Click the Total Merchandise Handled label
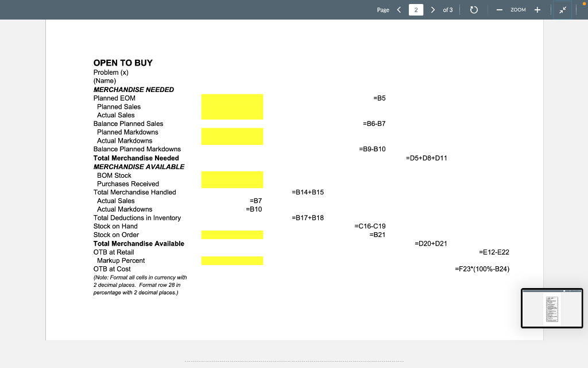The image size is (588, 368). [x=134, y=192]
